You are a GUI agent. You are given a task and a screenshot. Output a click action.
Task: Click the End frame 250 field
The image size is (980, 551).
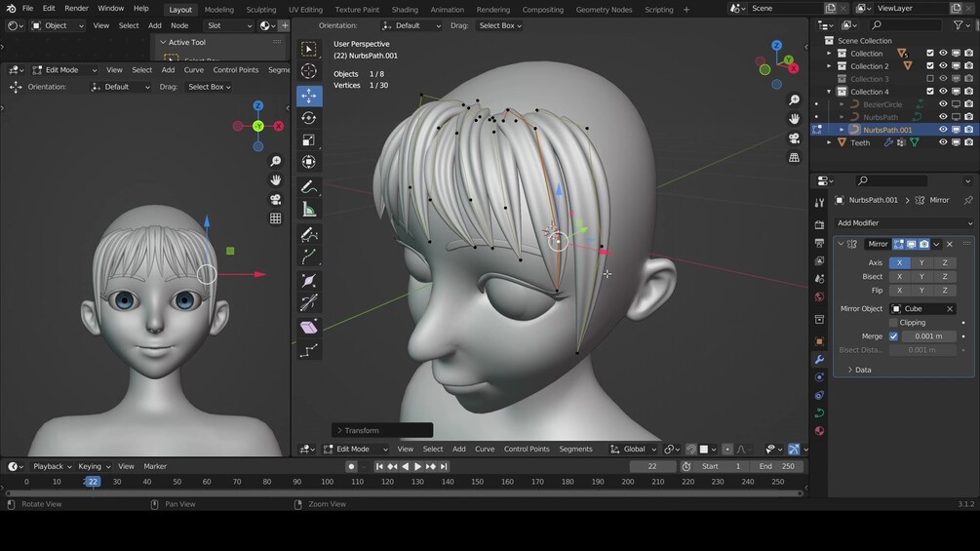[x=777, y=467]
